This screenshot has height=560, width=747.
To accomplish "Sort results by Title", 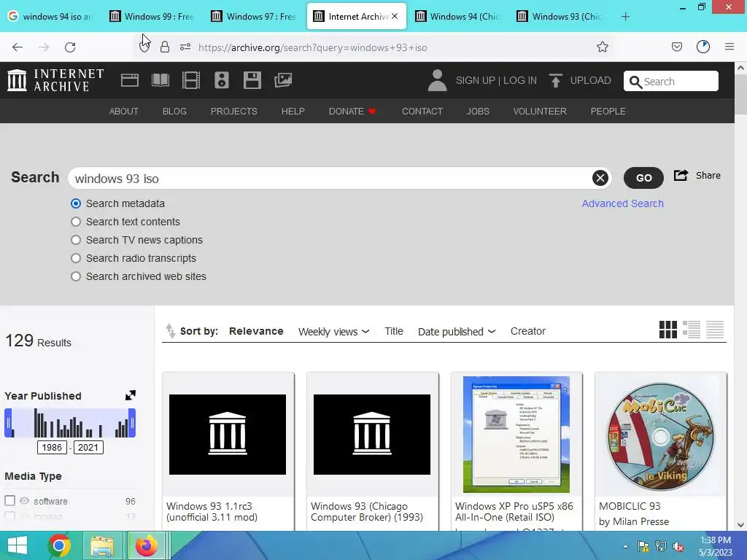I will coord(393,331).
